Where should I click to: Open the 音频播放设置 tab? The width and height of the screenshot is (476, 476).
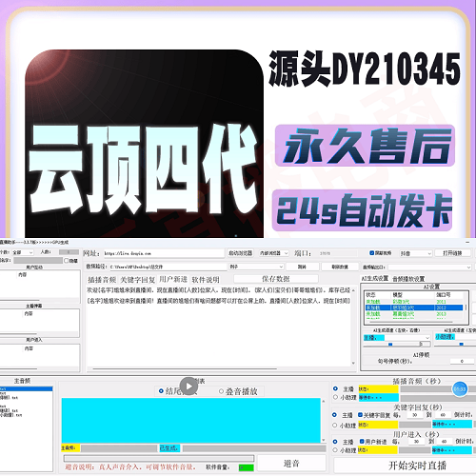click(408, 279)
